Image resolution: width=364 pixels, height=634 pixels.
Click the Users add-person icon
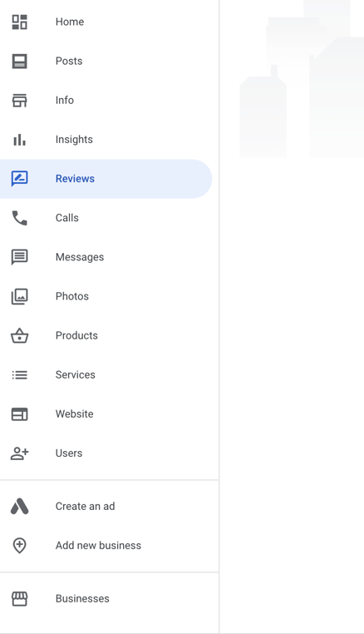19,453
